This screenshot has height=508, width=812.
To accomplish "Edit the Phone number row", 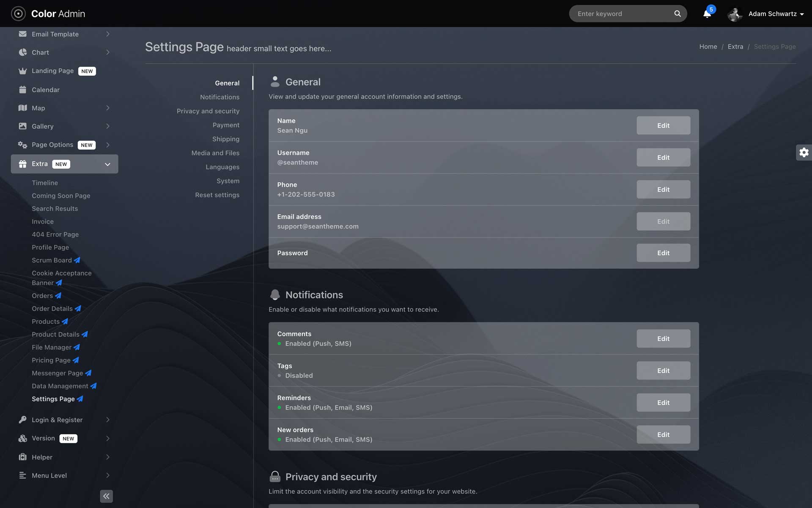I will pos(663,189).
